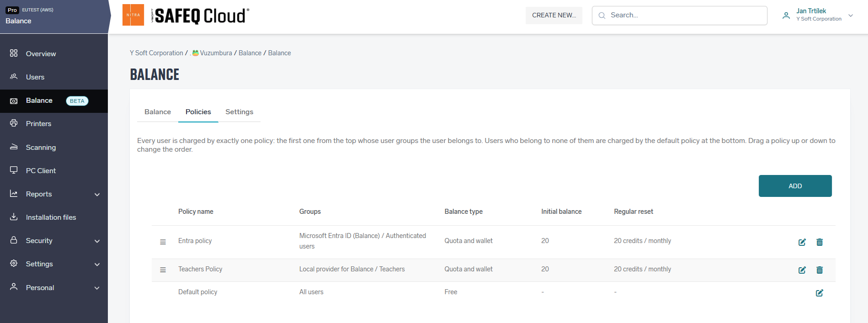This screenshot has height=323, width=868.
Task: Expand the Reports submenu chevron
Action: [x=97, y=195]
